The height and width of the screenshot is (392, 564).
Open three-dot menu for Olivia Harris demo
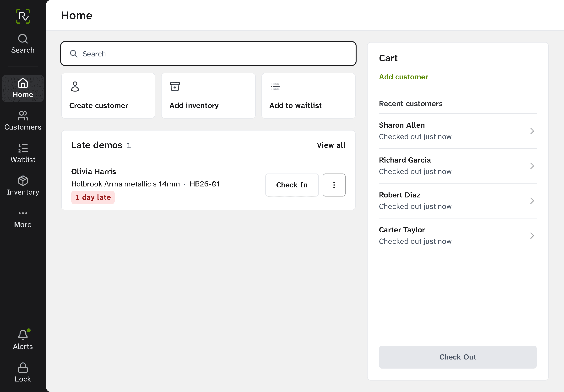tap(334, 185)
